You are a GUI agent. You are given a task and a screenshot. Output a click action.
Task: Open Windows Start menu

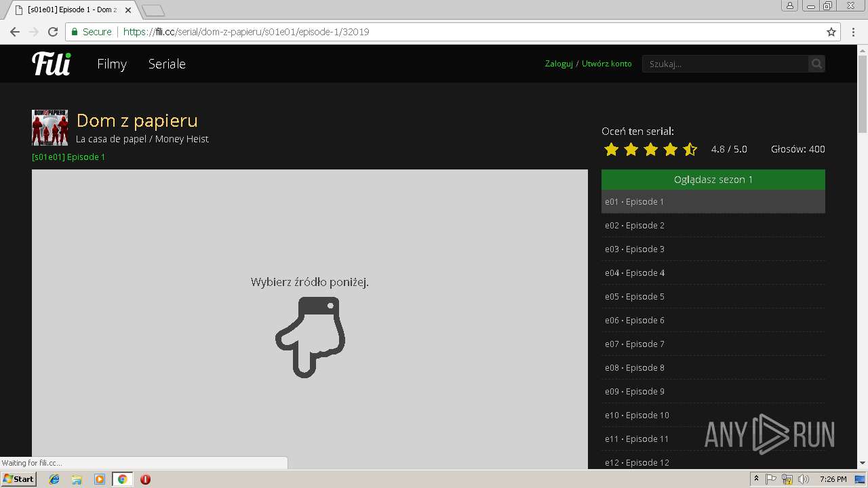[x=18, y=479]
